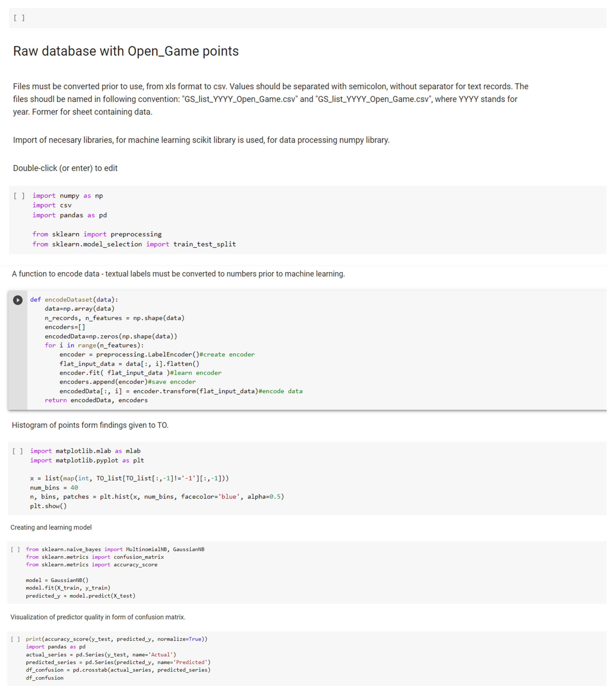Viewport: 616px width, 700px height.
Task: Select 'Creating and learning model' text cell
Action: [51, 527]
